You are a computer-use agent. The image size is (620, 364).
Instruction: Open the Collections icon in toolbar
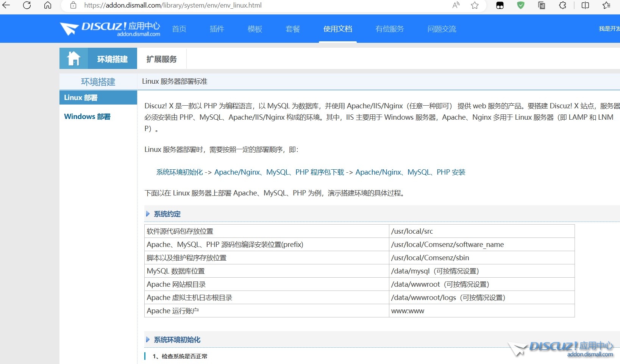542,5
